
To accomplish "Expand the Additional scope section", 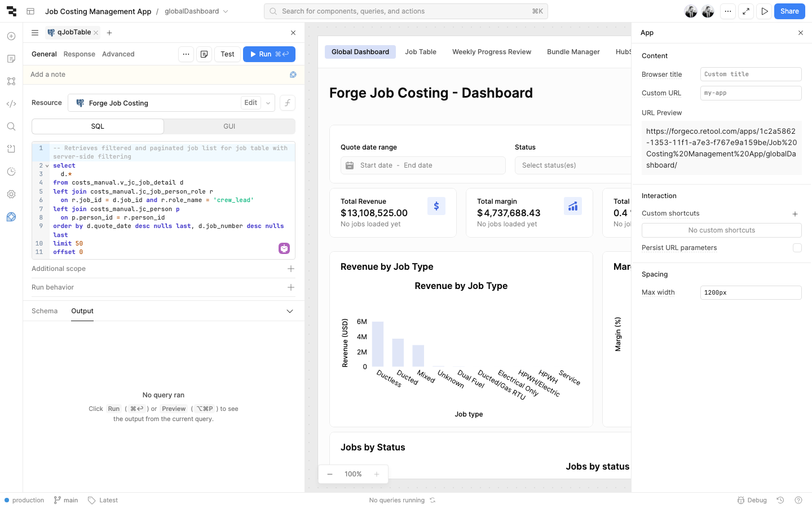I will pyautogui.click(x=290, y=269).
